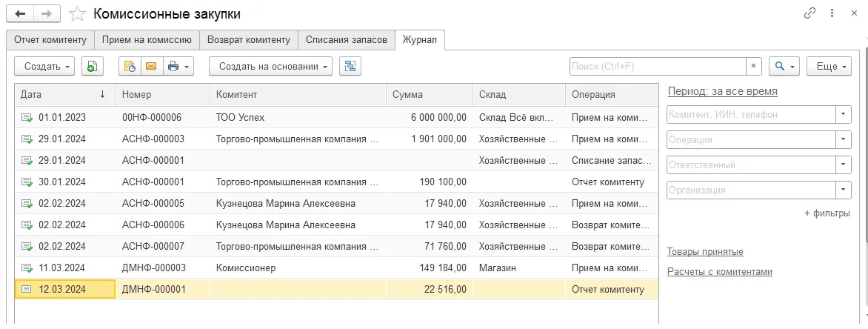Viewport: 868px width, 329px height.
Task: Create new document by copying icon
Action: pos(93,67)
